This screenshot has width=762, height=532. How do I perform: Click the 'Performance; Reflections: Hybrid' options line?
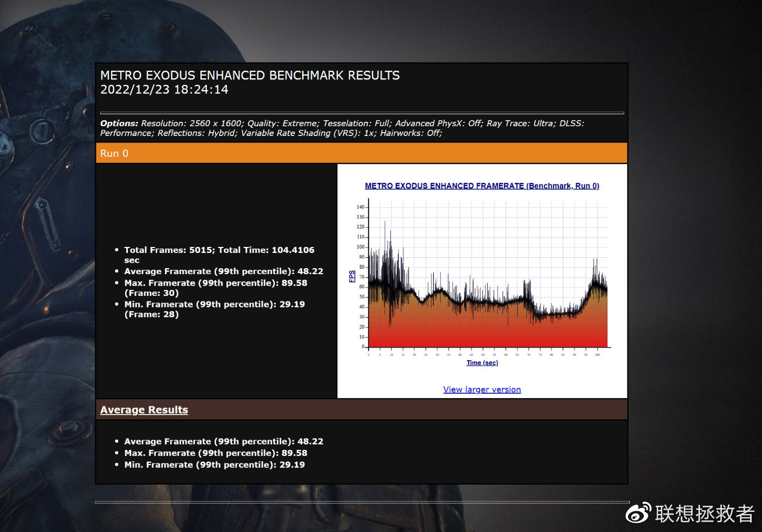coord(271,133)
